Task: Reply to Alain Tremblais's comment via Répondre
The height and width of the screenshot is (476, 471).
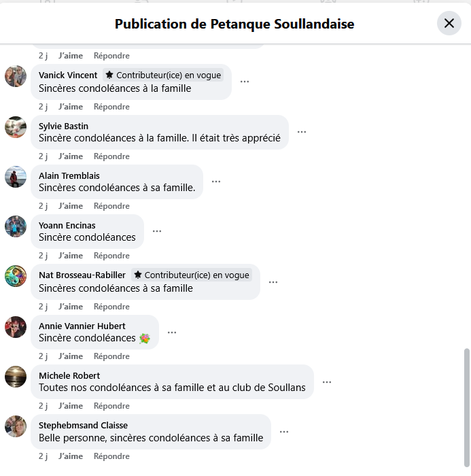Action: (111, 206)
